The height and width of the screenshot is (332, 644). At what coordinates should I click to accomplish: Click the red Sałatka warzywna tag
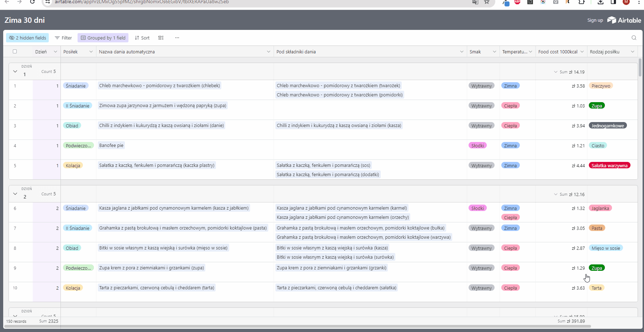[x=609, y=165]
